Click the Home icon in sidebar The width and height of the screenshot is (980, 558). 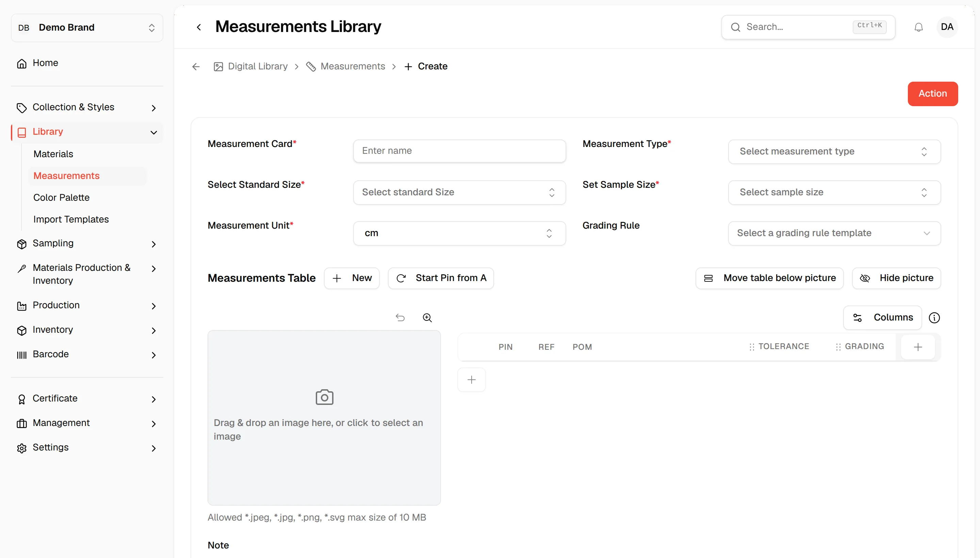tap(21, 63)
